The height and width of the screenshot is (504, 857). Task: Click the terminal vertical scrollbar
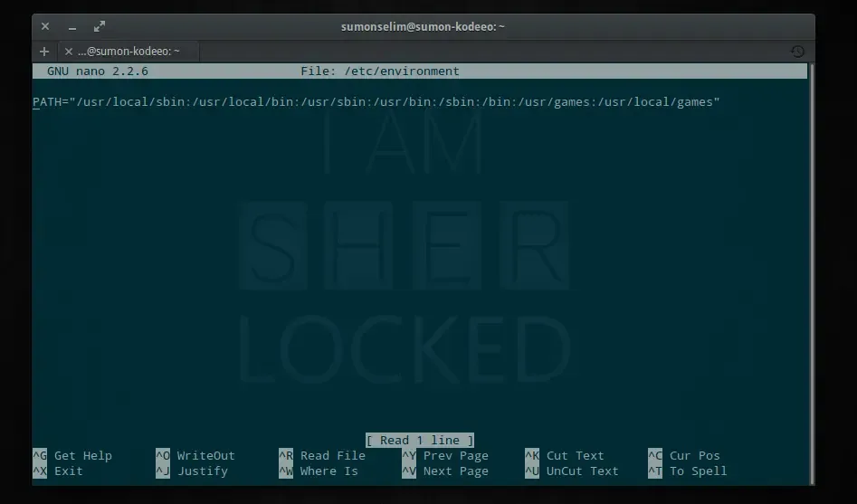coord(811,273)
